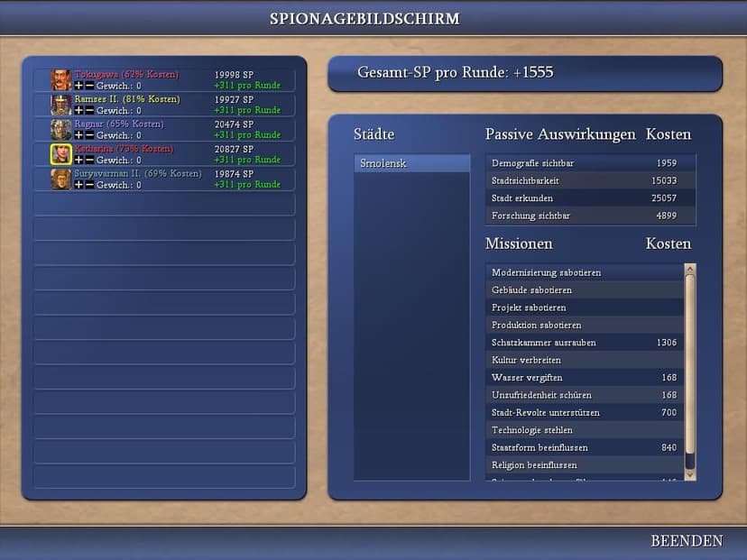Screen dimensions: 747x560
Task: Select Suryavarman II. leader portrait
Action: (x=61, y=179)
